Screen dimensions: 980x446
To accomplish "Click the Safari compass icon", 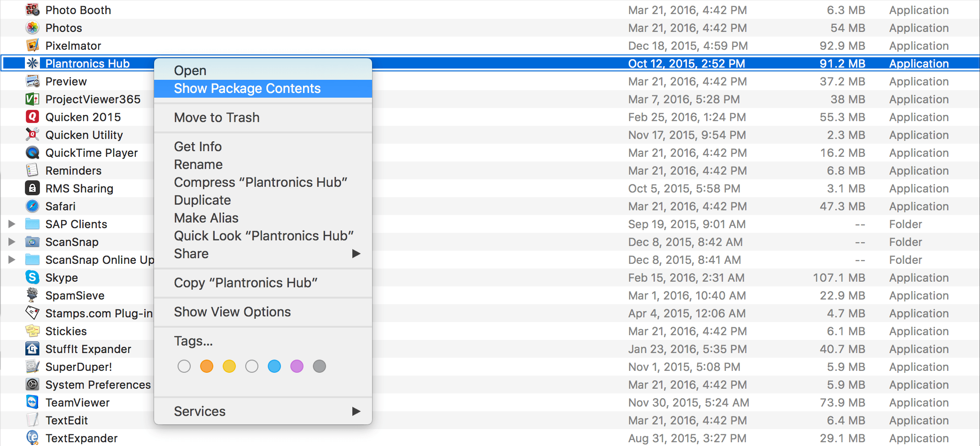I will click(x=32, y=206).
